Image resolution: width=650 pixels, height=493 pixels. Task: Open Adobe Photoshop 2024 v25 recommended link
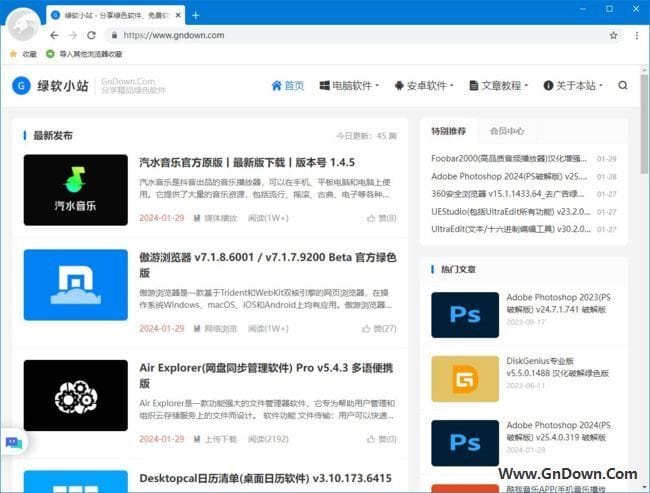pyautogui.click(x=509, y=177)
